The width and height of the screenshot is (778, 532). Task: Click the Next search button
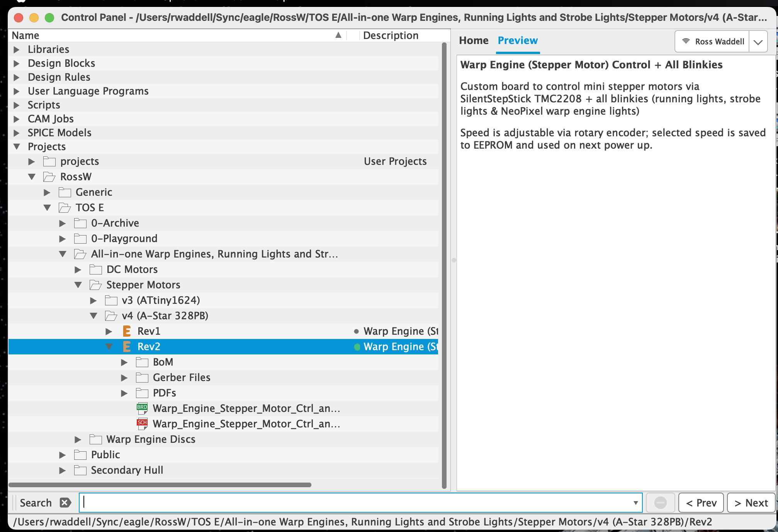[751, 503]
